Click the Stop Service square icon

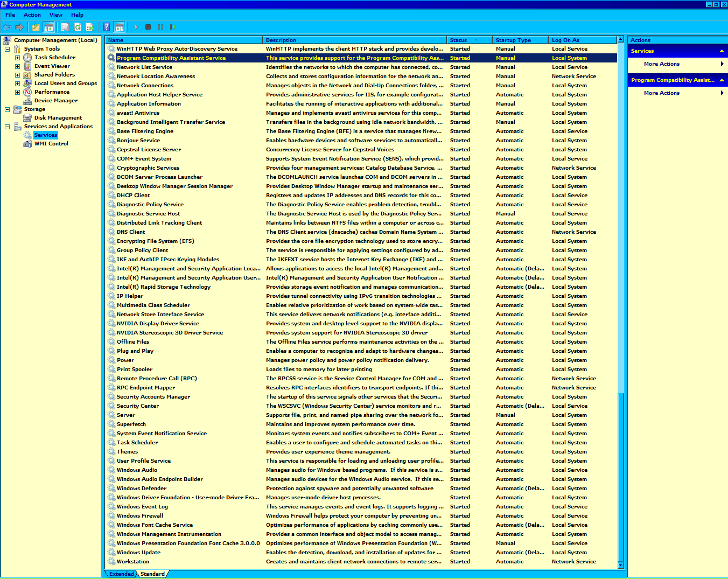click(148, 27)
